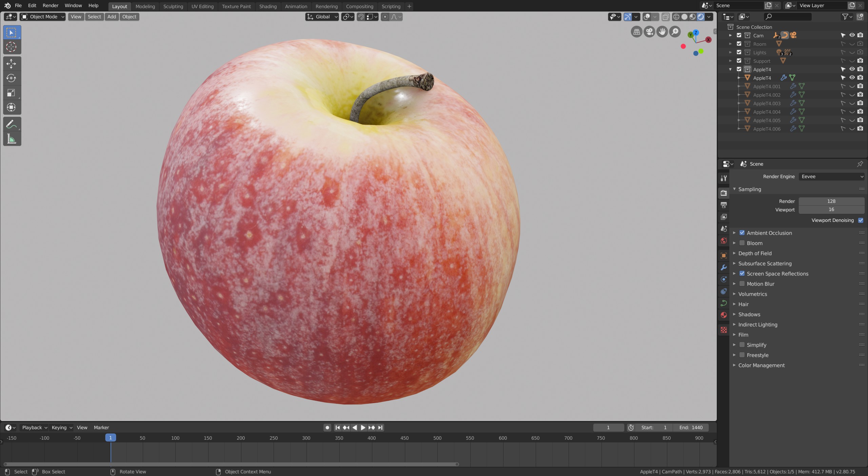Screen dimensions: 868x476
Task: Open the Material properties tab
Action: (724, 315)
